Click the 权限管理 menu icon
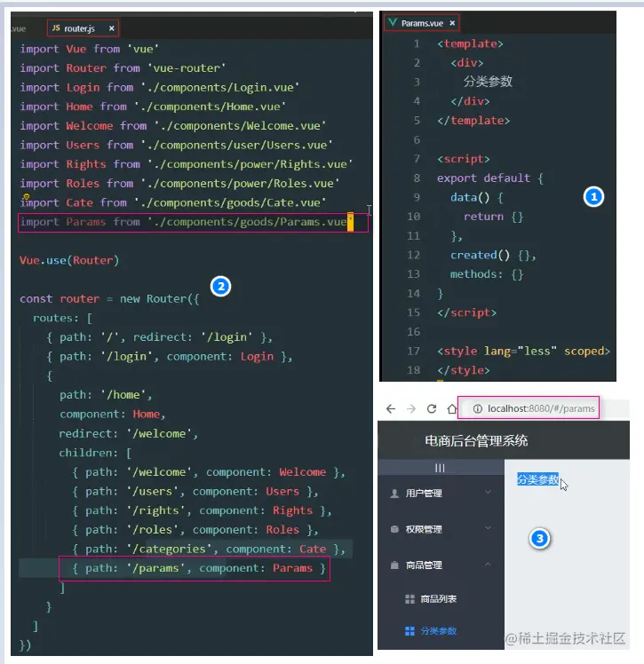Viewport: 644px width, 664px height. click(394, 529)
